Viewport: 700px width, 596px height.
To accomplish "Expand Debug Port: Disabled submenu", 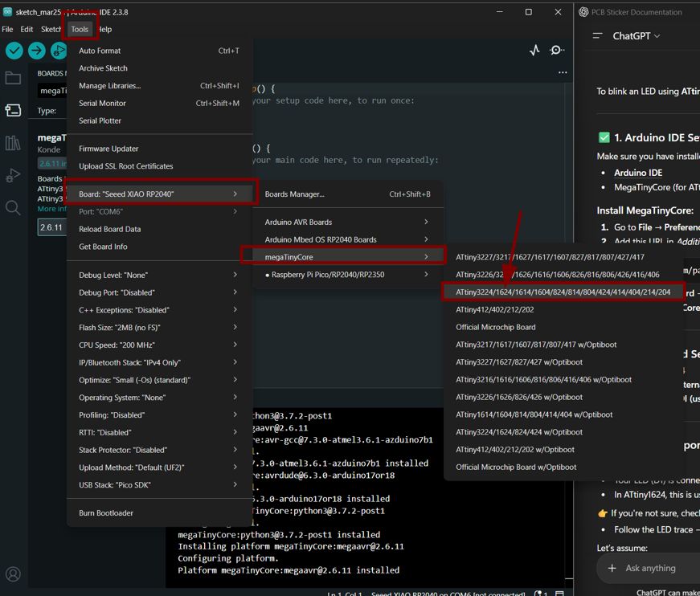I will 159,292.
